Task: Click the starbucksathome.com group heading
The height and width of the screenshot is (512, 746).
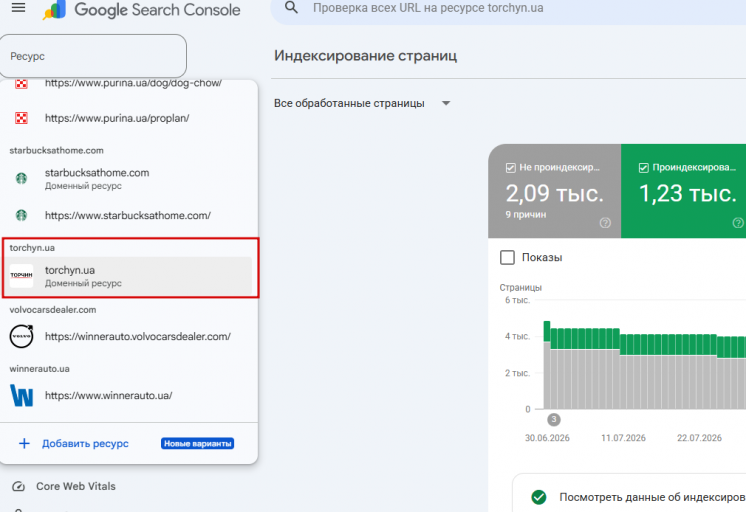Action: coord(56,150)
